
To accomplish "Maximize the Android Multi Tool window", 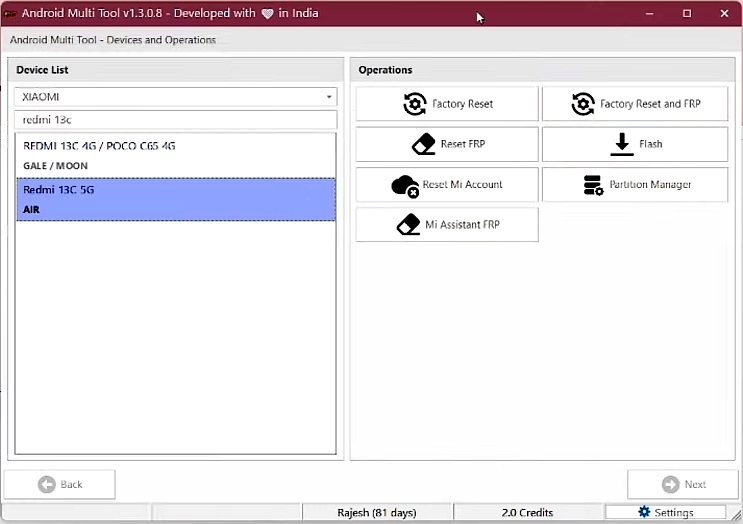I will click(x=687, y=13).
